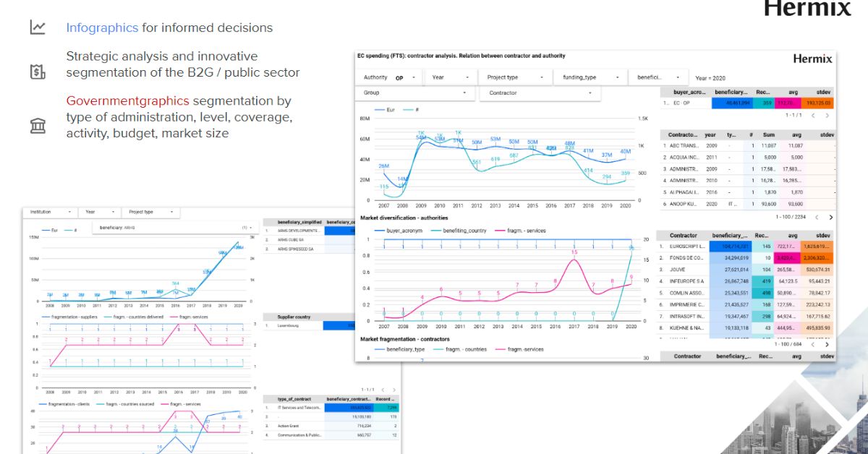Click the Infographics link text
Viewport: 868px width, 454px height.
pos(102,27)
